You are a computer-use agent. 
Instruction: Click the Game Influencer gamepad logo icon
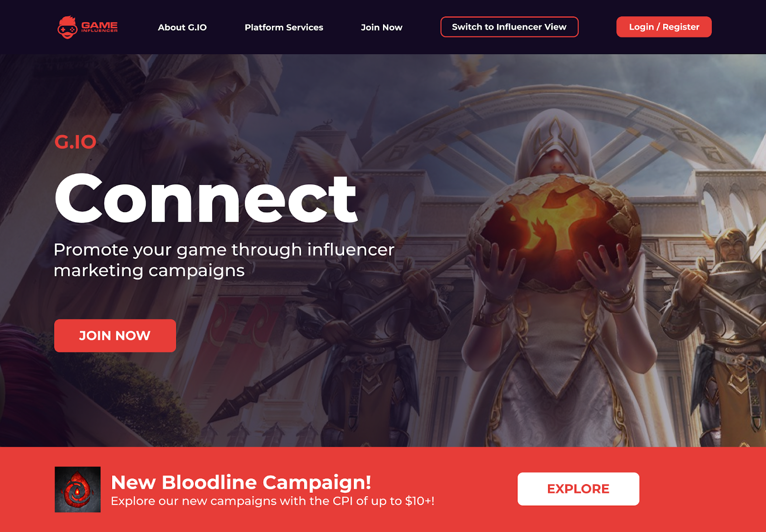point(68,27)
